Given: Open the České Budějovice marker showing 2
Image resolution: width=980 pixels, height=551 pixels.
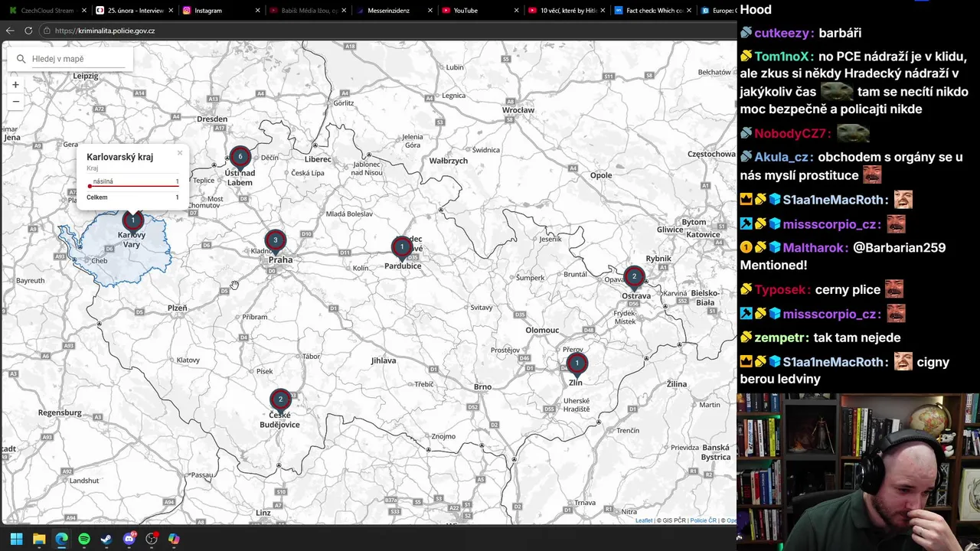Looking at the screenshot, I should [x=280, y=400].
